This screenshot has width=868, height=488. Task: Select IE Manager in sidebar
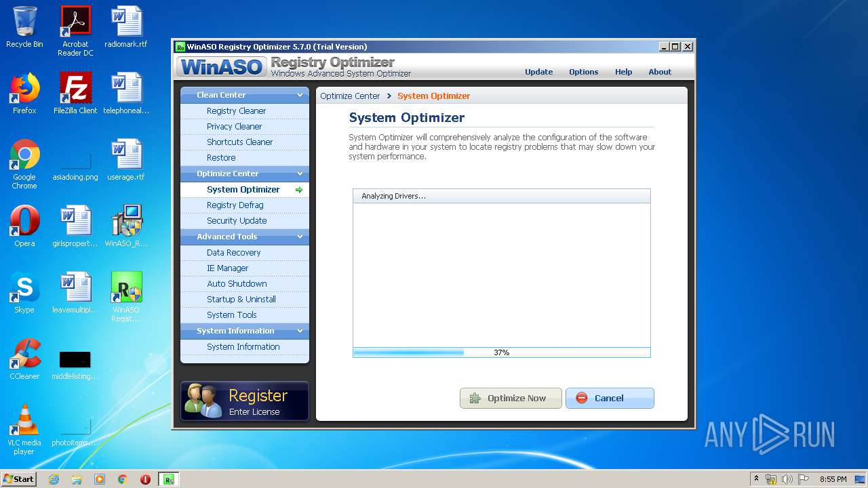(244, 268)
